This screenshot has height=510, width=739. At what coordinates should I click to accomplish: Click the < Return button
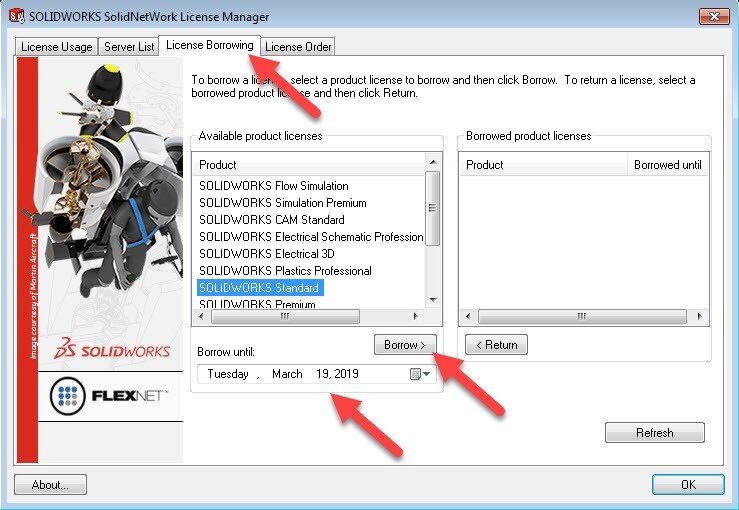[496, 345]
